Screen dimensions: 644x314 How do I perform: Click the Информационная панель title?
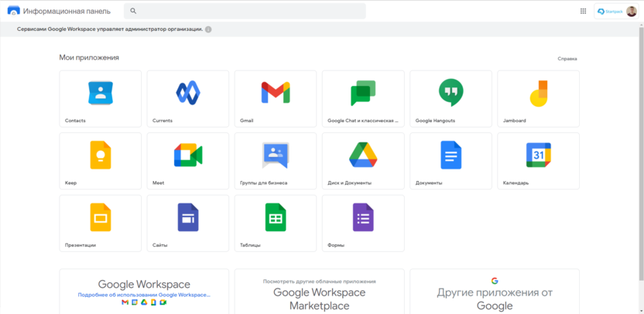[x=67, y=11]
